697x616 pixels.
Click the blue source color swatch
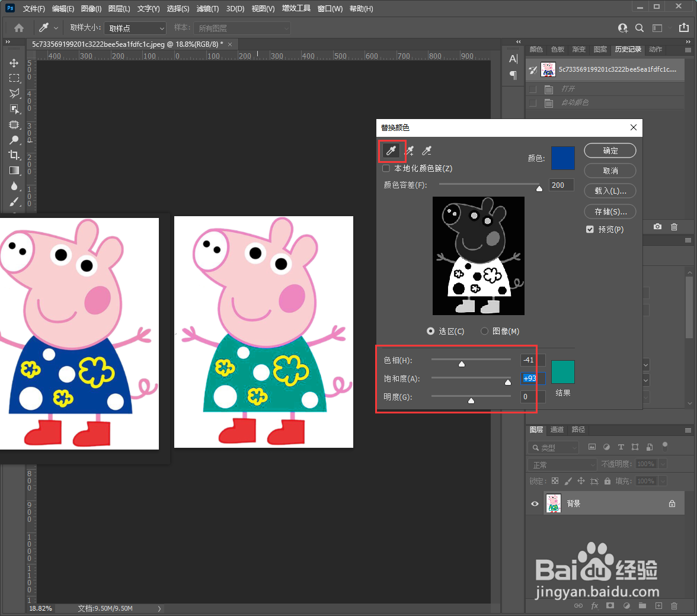pos(563,158)
